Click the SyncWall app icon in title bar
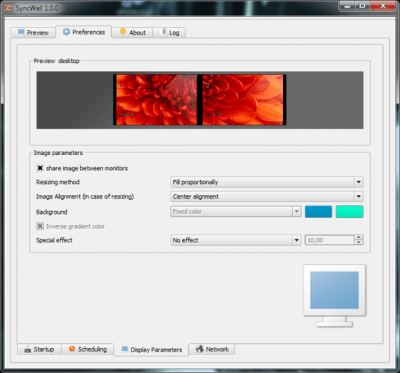Image resolution: width=400 pixels, height=373 pixels. pos(9,7)
